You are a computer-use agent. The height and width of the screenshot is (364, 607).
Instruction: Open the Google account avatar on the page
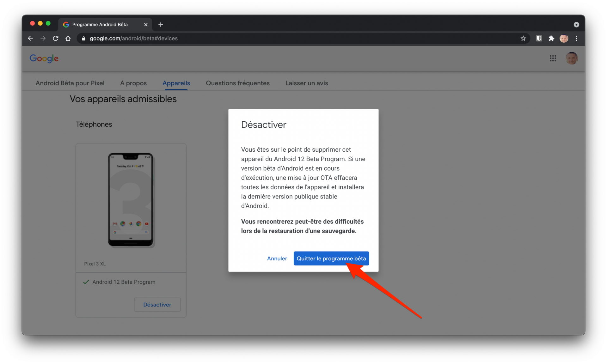pyautogui.click(x=572, y=58)
